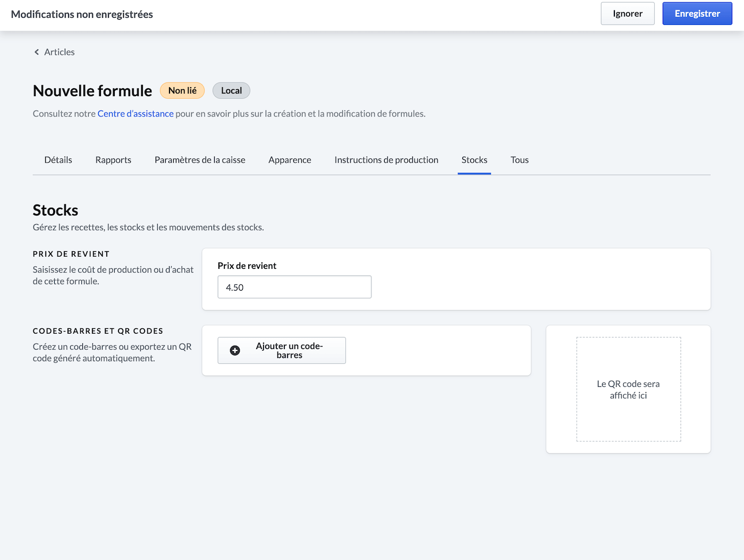Click the Ajouter un code-barres button
The image size is (744, 560).
click(282, 351)
